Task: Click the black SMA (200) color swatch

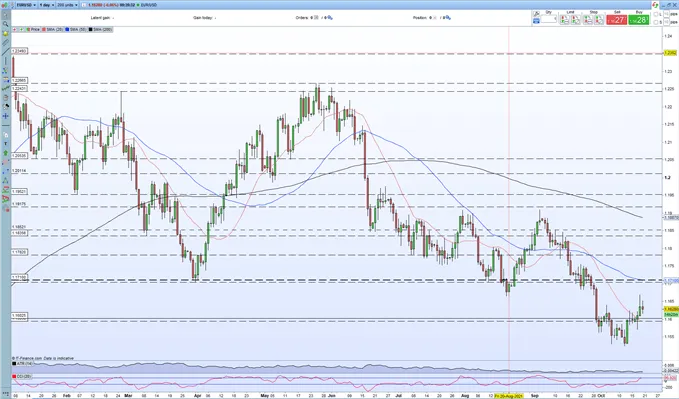Action: coord(91,29)
